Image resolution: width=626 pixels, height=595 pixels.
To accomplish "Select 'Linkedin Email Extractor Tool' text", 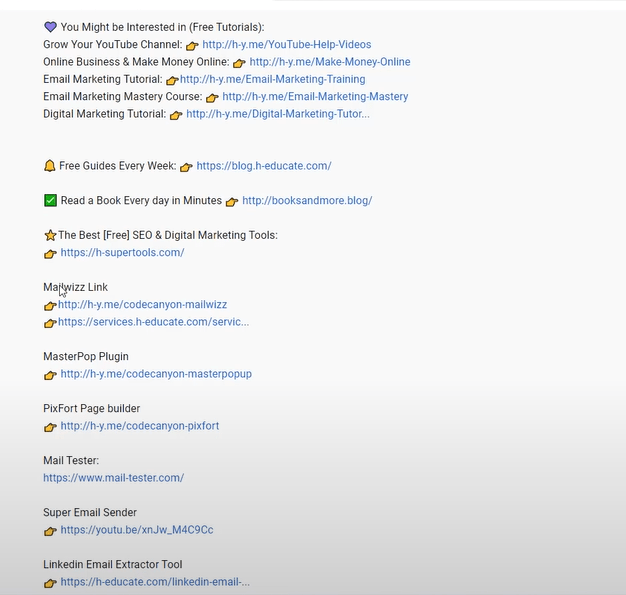I will [x=113, y=564].
